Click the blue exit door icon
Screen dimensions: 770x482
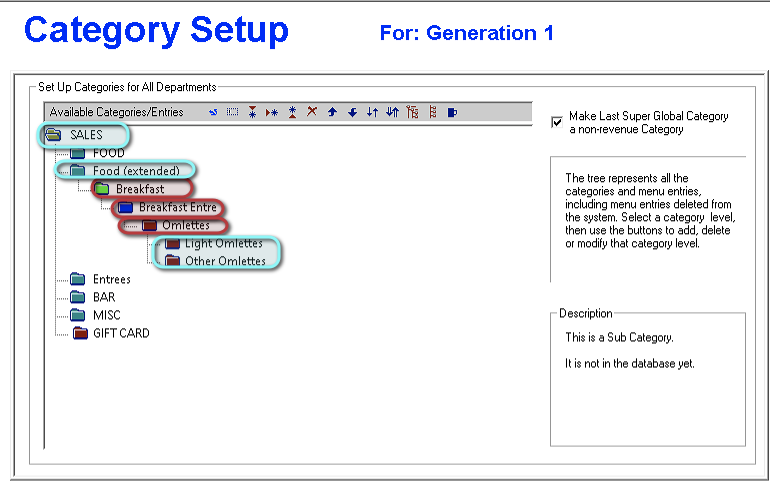(x=452, y=112)
